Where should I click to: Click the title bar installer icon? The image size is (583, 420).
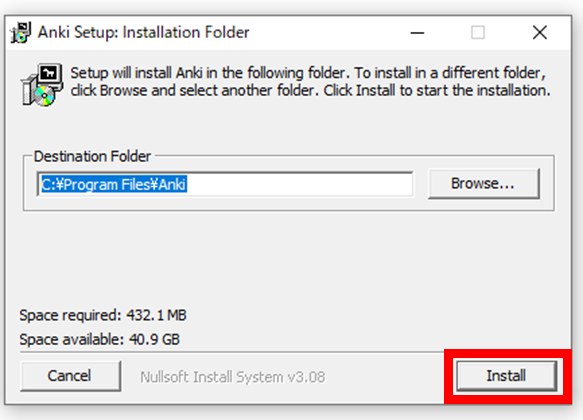20,33
